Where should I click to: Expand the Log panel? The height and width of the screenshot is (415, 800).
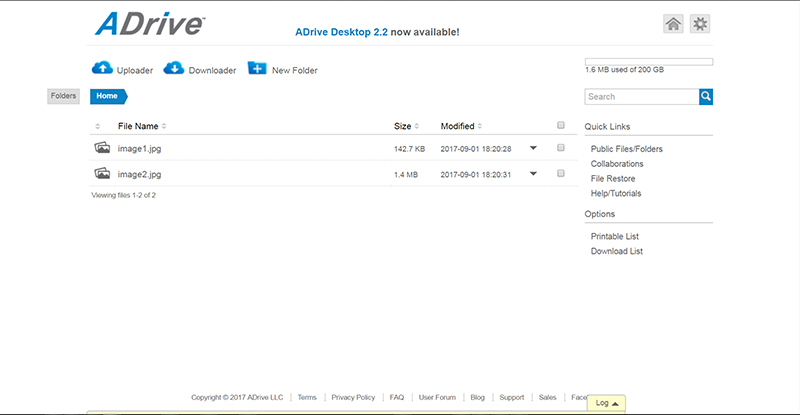coord(607,403)
